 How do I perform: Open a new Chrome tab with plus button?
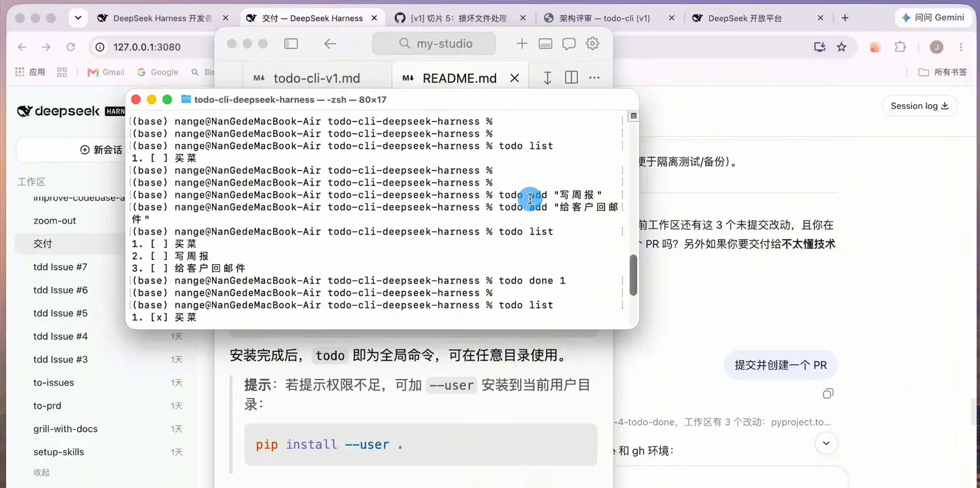[845, 18]
